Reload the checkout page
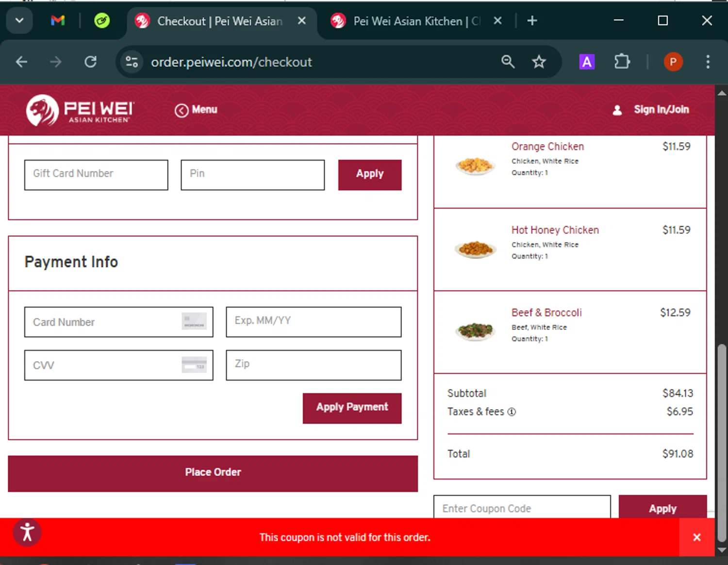This screenshot has height=565, width=728. pos(91,62)
